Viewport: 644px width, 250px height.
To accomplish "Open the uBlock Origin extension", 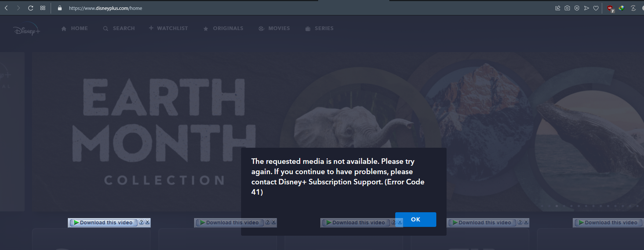I will point(610,8).
